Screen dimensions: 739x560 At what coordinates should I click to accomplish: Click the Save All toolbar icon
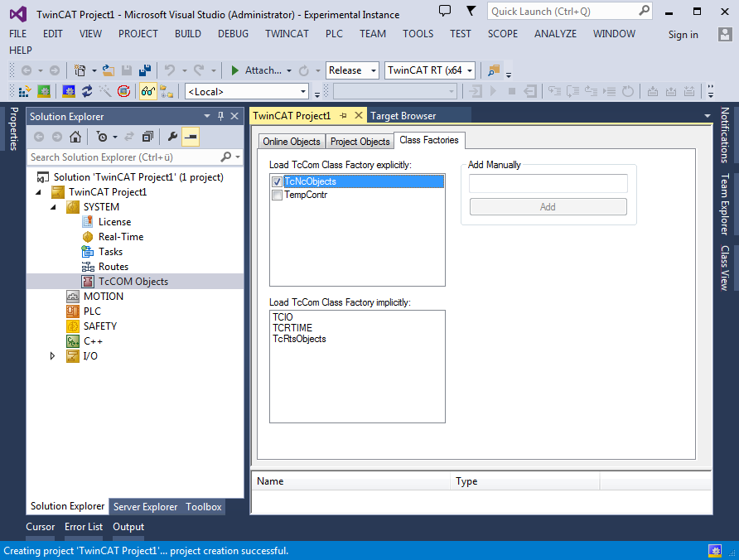coord(145,70)
